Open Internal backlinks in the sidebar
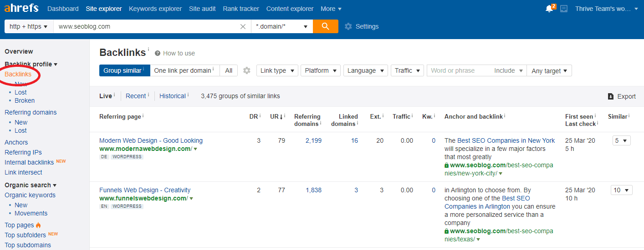Viewport: 644px width, 250px height. coord(29,162)
